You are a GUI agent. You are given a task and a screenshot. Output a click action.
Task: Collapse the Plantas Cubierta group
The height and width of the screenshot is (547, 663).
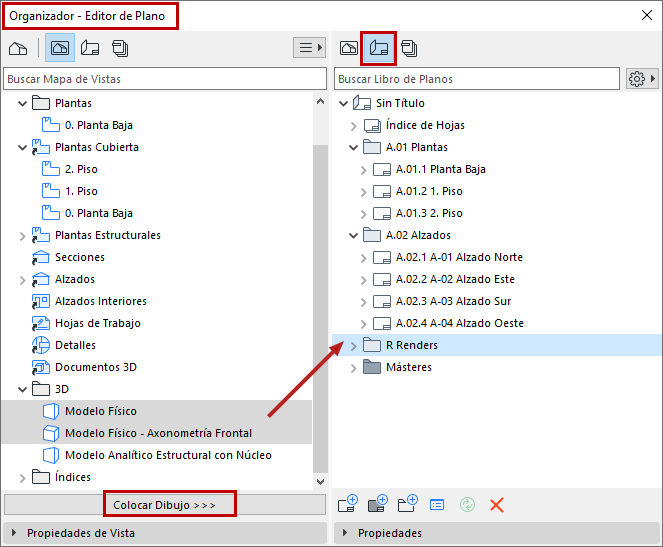click(22, 147)
